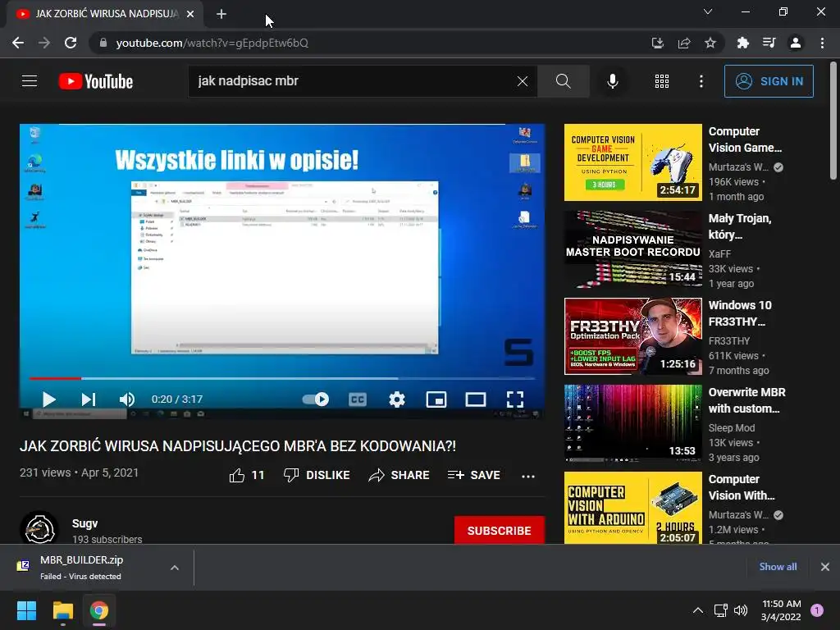Viewport: 840px width, 630px height.
Task: Reload the current page
Action: click(x=71, y=43)
